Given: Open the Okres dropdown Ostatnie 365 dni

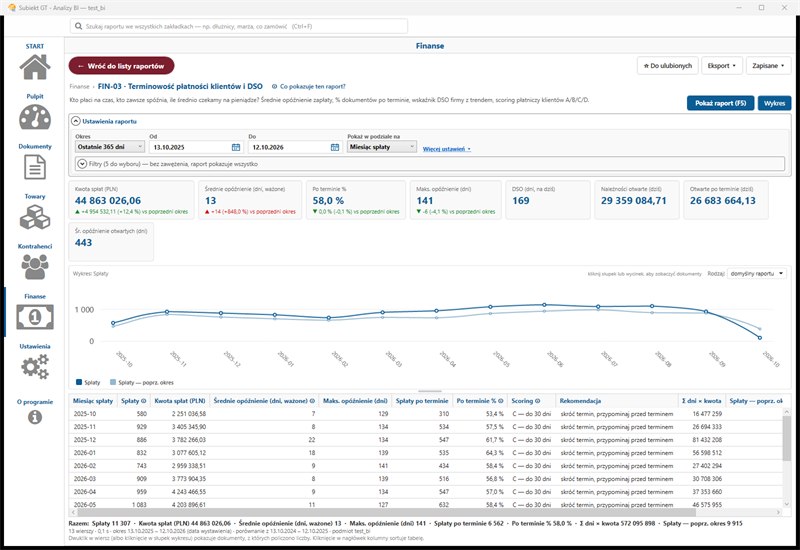Looking at the screenshot, I should click(110, 146).
